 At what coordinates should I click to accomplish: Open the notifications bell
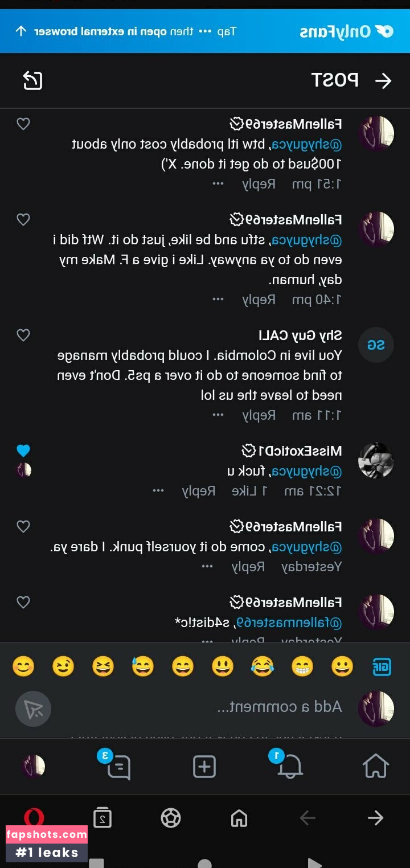289,767
